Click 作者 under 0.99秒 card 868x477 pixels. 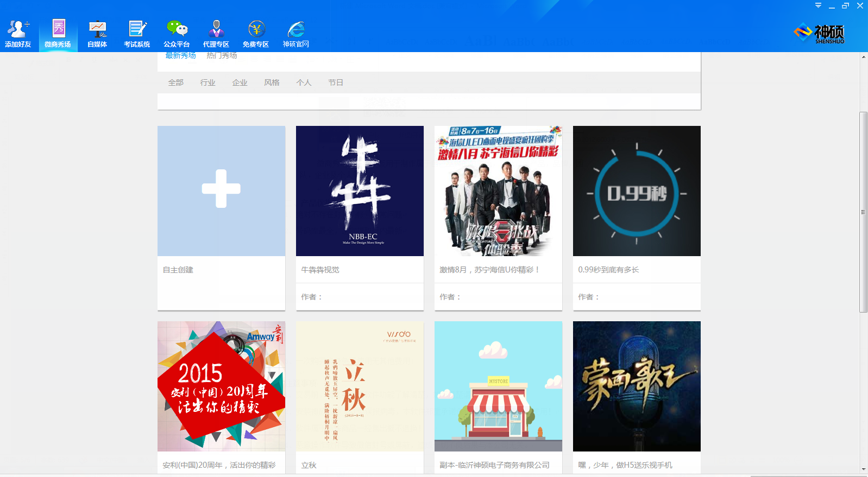click(589, 297)
